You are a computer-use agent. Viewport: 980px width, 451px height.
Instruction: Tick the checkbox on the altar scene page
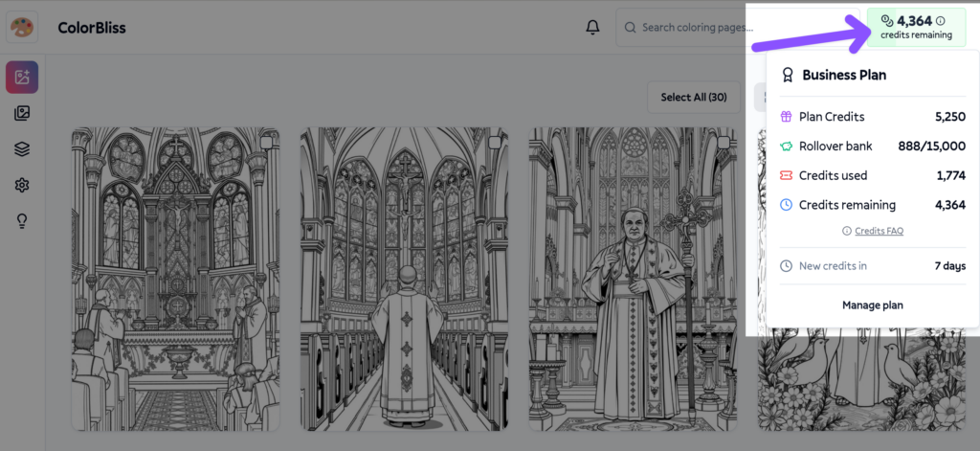coord(266,143)
